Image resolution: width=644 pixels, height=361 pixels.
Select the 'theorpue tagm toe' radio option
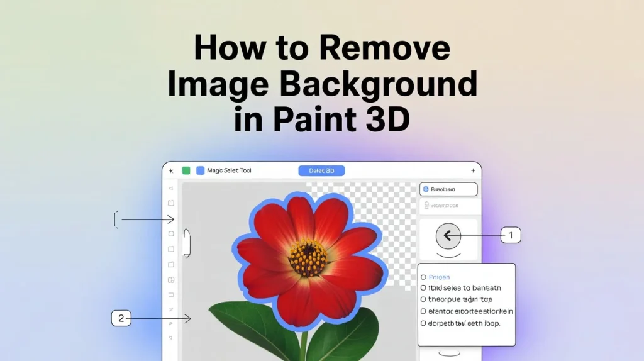(457, 299)
